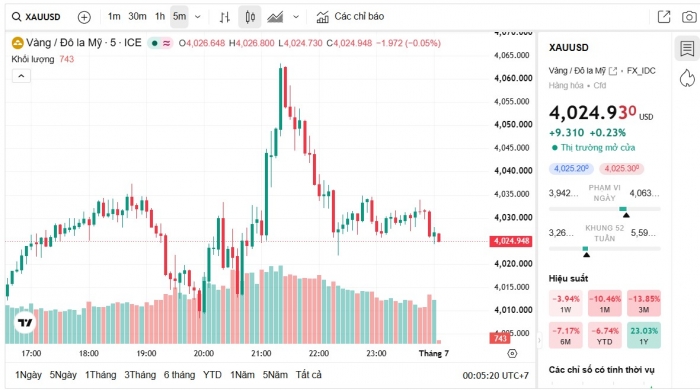Open the watchlist panel icon
This screenshot has width=700, height=390.
click(x=687, y=48)
